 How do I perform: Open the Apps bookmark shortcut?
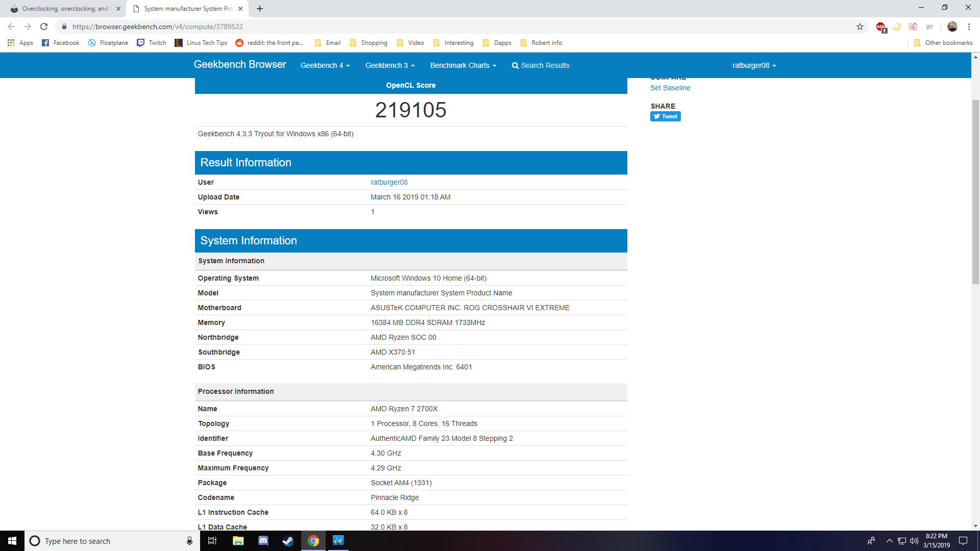click(x=20, y=43)
